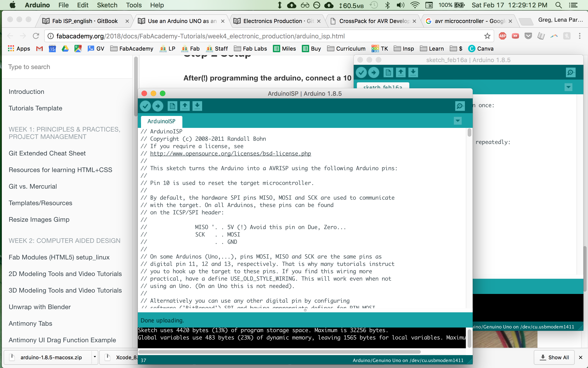
Task: Click Verify button in sketch_feb16a window
Action: tap(361, 72)
